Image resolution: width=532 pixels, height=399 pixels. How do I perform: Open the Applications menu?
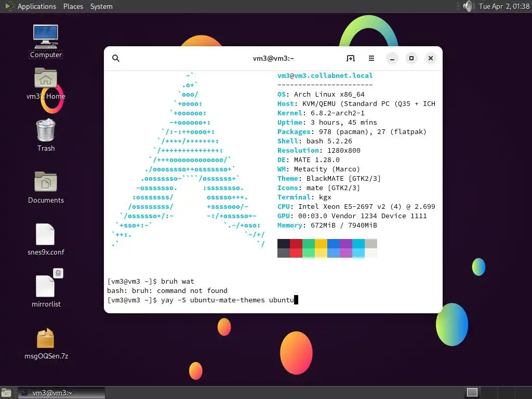click(37, 6)
